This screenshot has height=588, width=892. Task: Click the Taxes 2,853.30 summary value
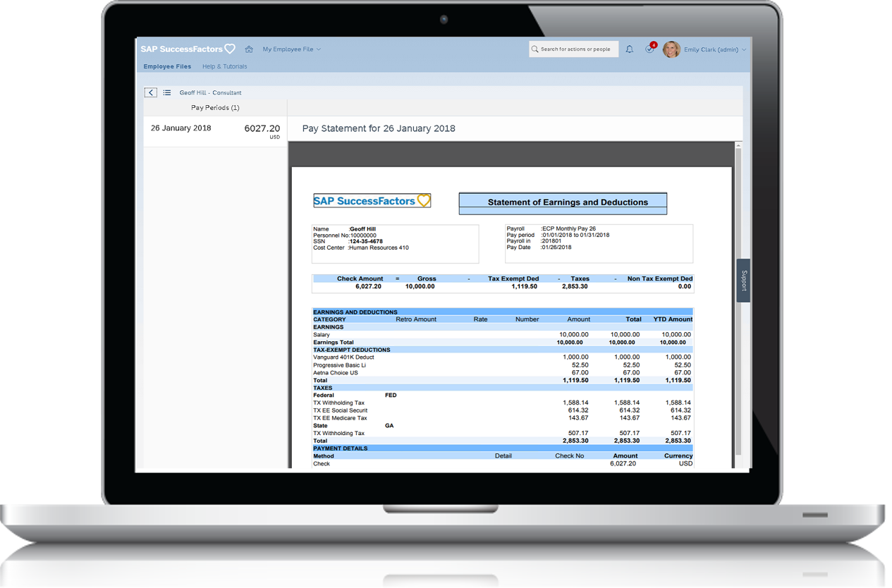575,287
